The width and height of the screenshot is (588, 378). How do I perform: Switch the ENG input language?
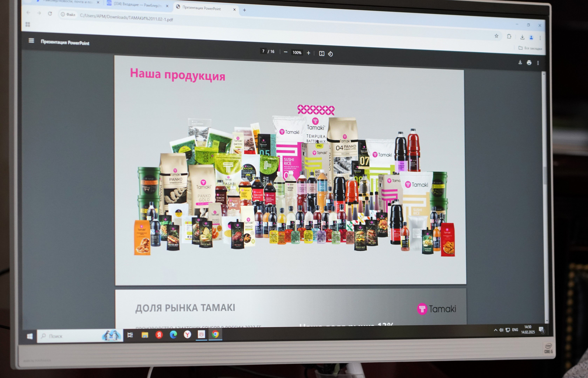coord(515,330)
